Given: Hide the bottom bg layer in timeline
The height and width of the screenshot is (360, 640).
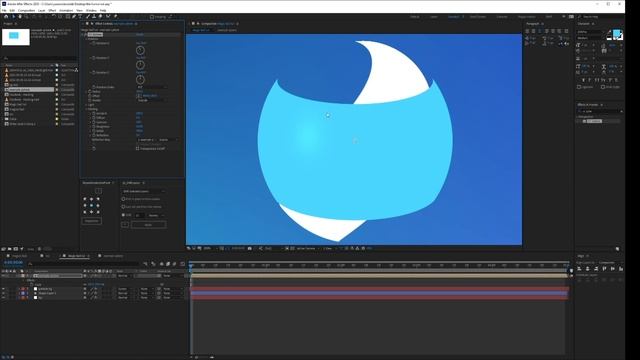Looking at the screenshot, I should [3, 298].
